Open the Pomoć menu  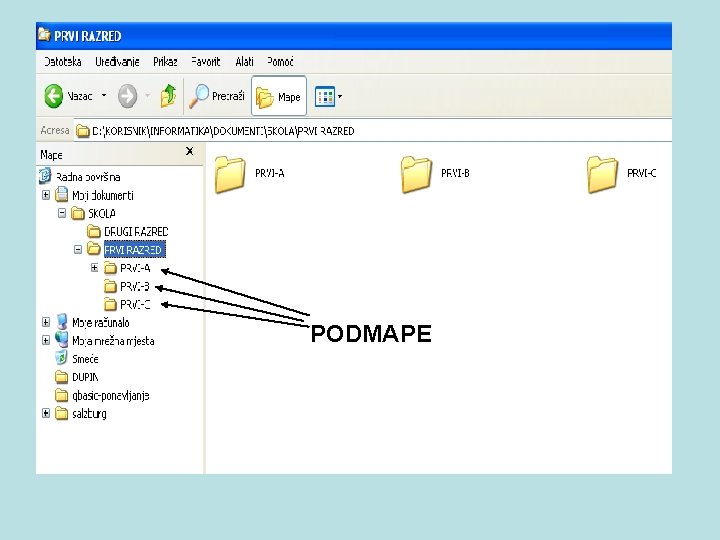pos(280,62)
